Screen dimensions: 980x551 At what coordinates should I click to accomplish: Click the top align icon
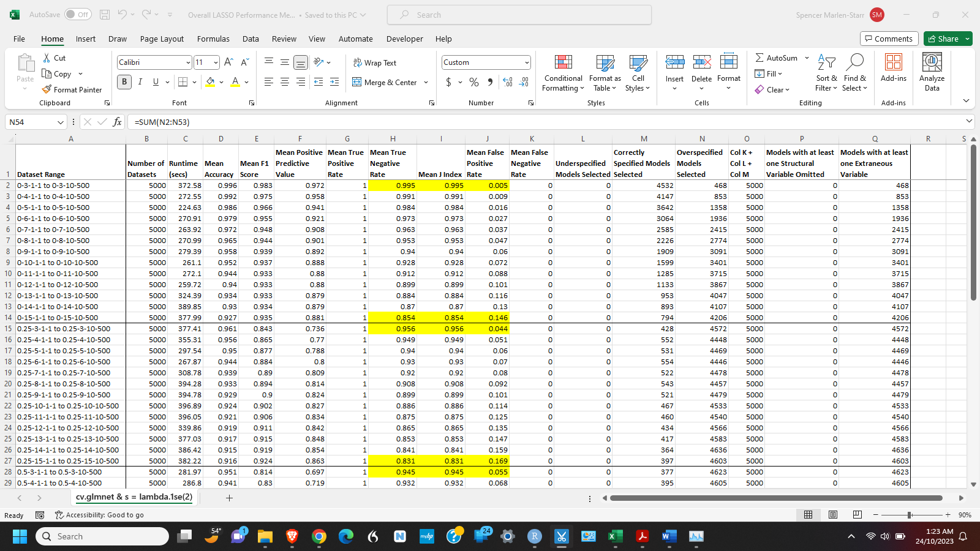coord(269,62)
